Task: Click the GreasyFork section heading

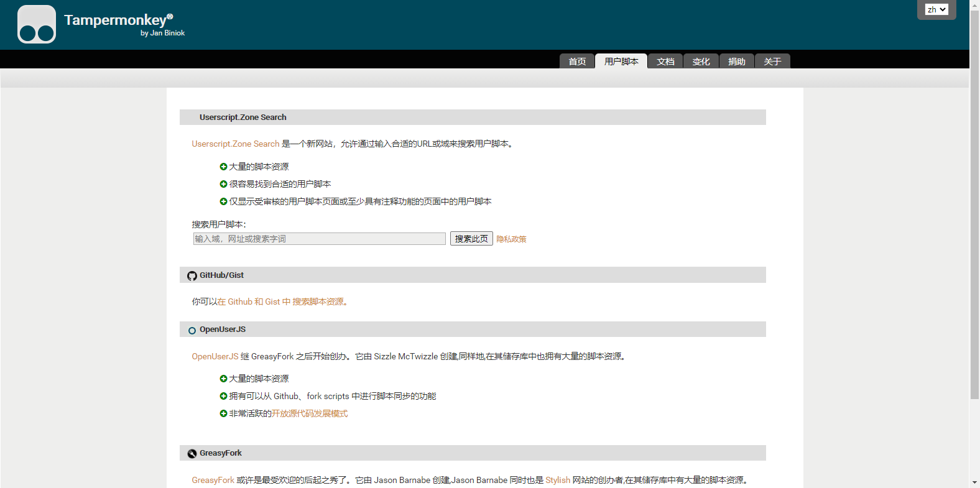Action: tap(221, 453)
